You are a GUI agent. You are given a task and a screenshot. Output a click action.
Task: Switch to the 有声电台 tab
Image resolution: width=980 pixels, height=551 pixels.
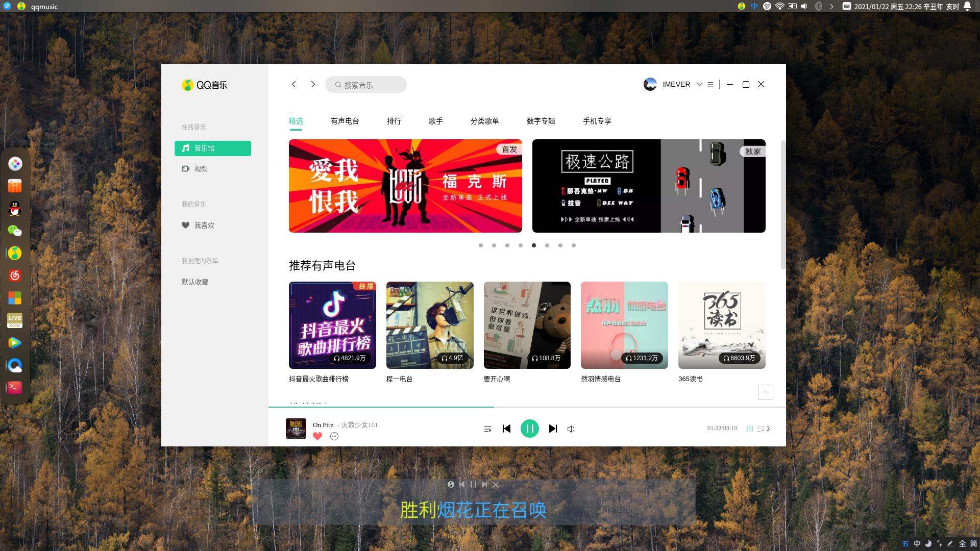[345, 121]
